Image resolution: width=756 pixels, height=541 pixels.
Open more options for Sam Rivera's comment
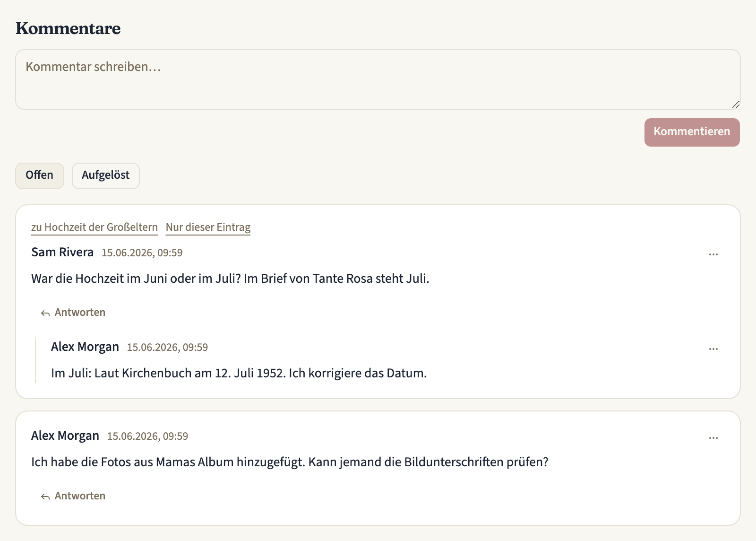coord(713,254)
